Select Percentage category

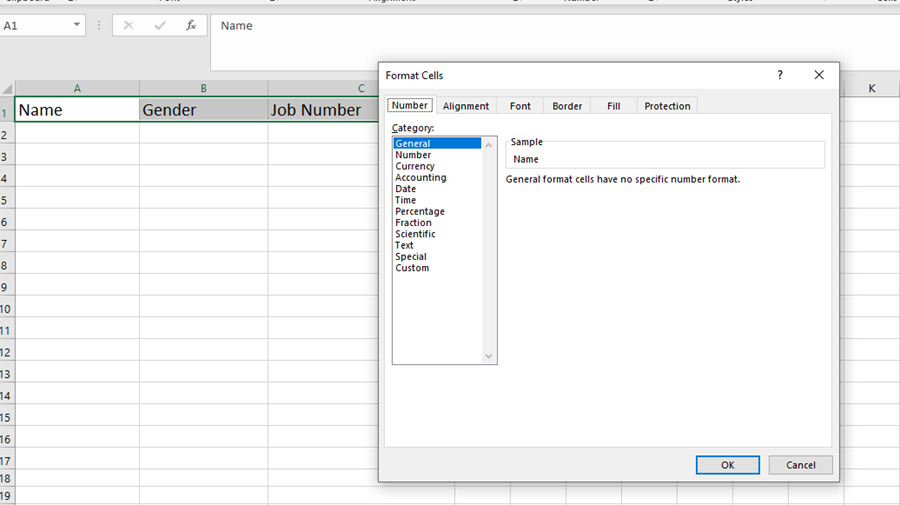pyautogui.click(x=437, y=211)
